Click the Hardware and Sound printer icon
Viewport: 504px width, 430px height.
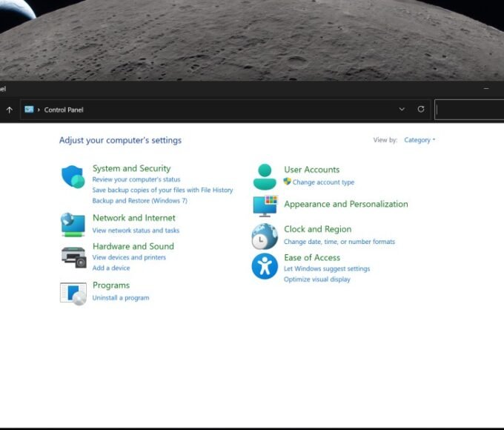(73, 257)
